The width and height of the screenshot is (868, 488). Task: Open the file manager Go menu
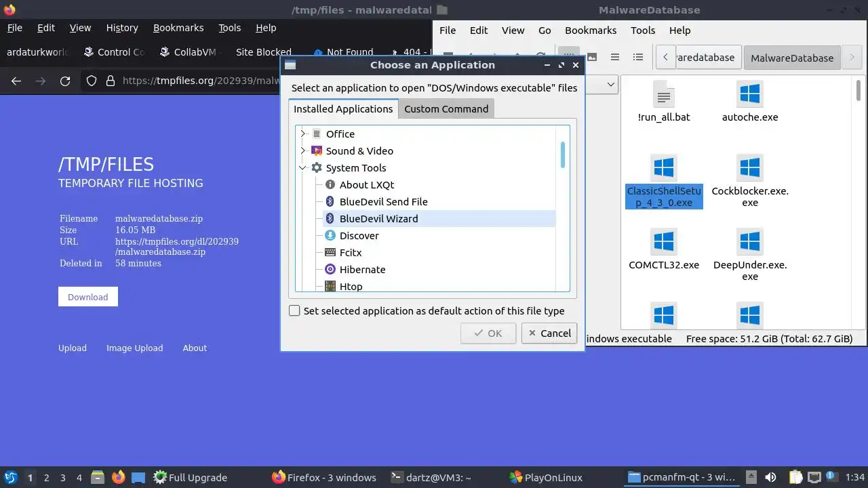click(x=545, y=30)
